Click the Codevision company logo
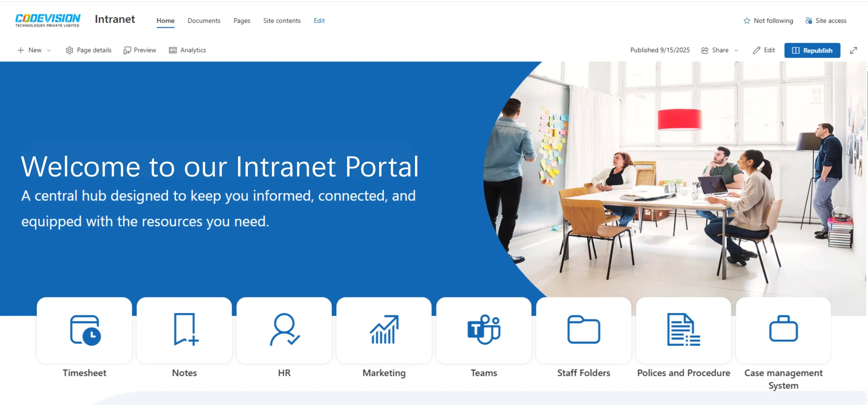Viewport: 868px width, 405px height. 48,20
